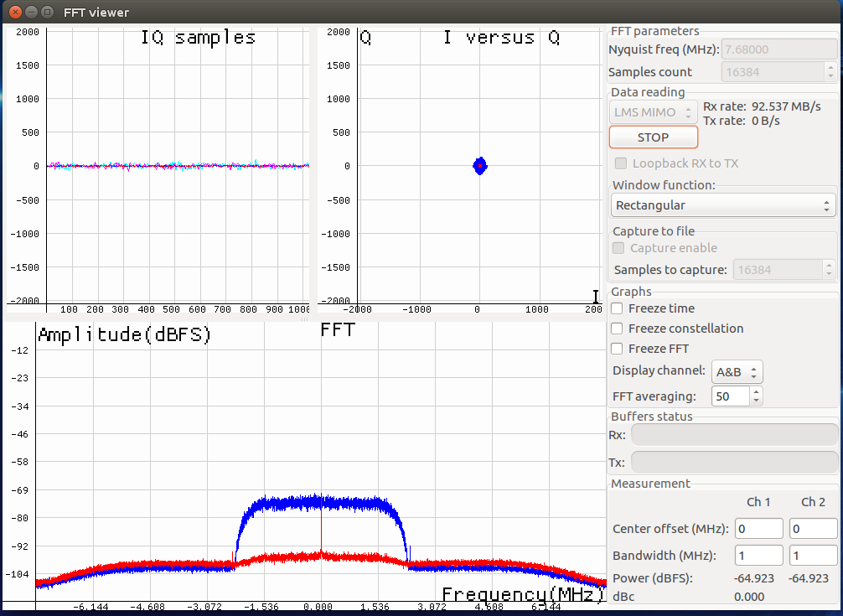This screenshot has width=843, height=616.
Task: Select the Ch 2 Bandwidth input
Action: [x=813, y=556]
